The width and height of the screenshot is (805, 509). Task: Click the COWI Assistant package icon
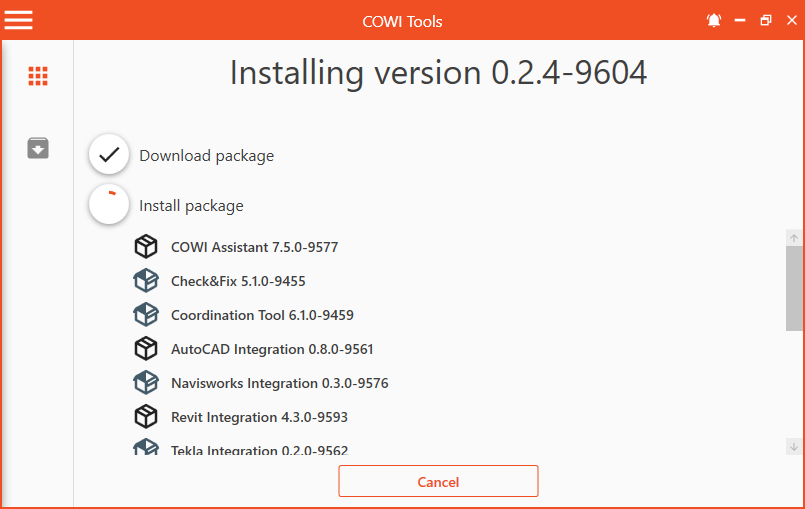pyautogui.click(x=146, y=247)
